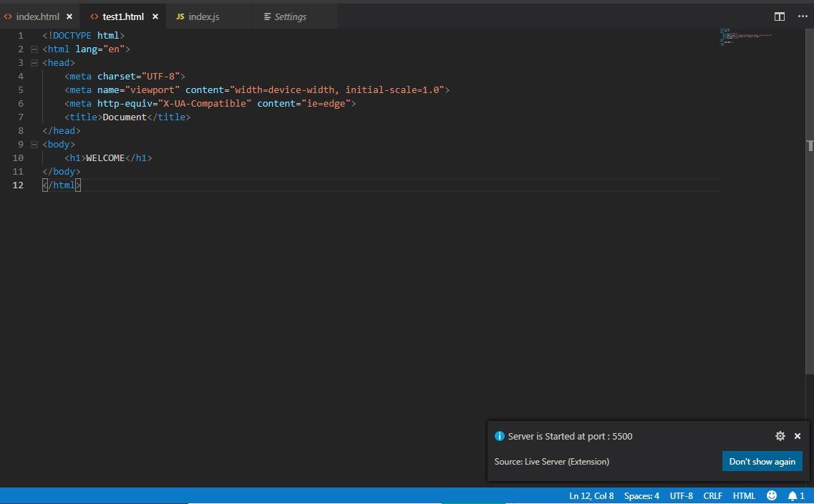Close the test1.html tab

(x=155, y=16)
